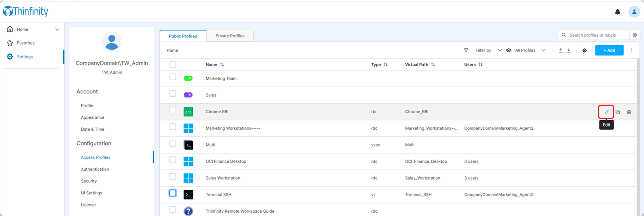Click the Settings gear icon in sidebar
This screenshot has width=644, height=216.
pos(10,57)
